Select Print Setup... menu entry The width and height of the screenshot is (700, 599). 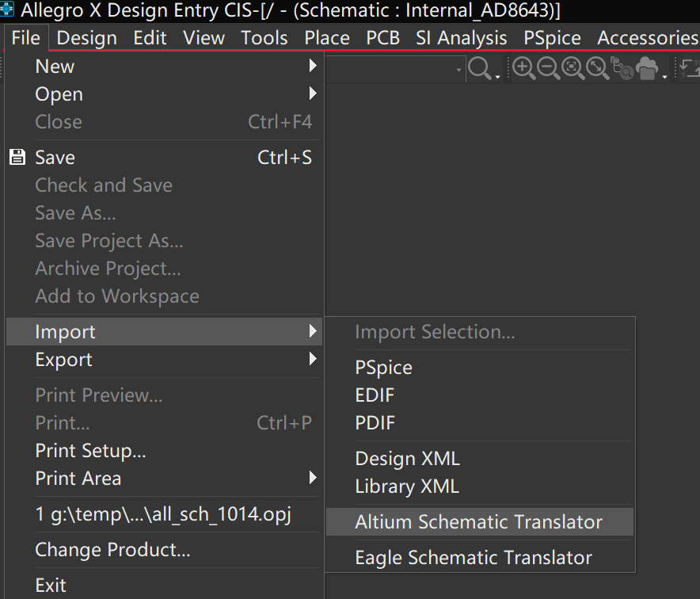[x=164, y=450]
